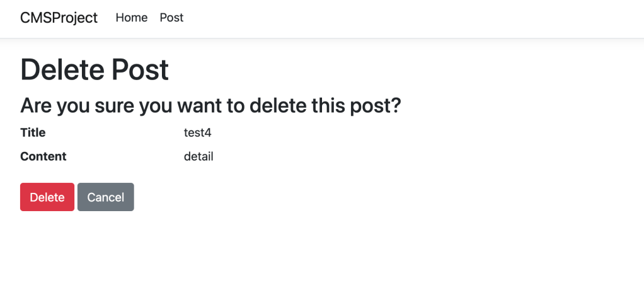
Task: Open the Post navigation link
Action: click(171, 18)
